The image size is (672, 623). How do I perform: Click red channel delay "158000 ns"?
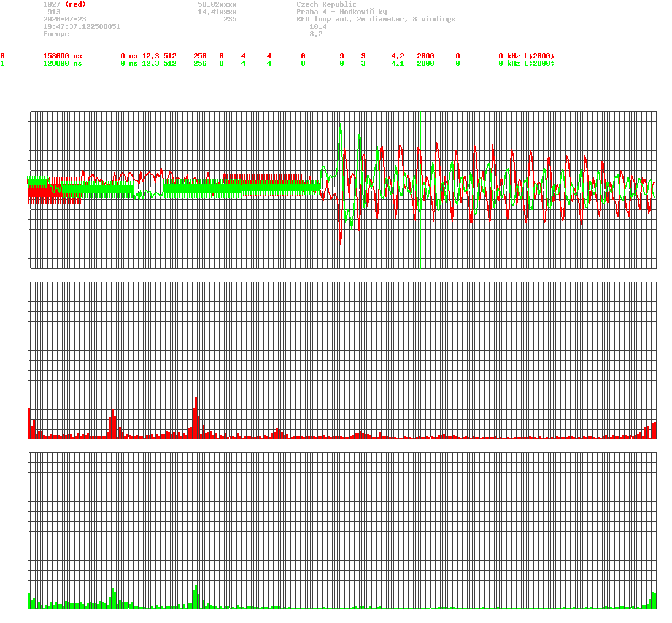(62, 56)
